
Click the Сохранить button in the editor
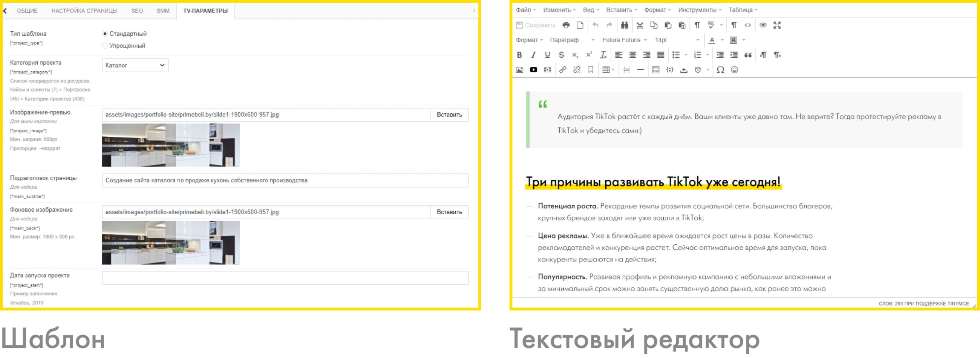coord(536,25)
